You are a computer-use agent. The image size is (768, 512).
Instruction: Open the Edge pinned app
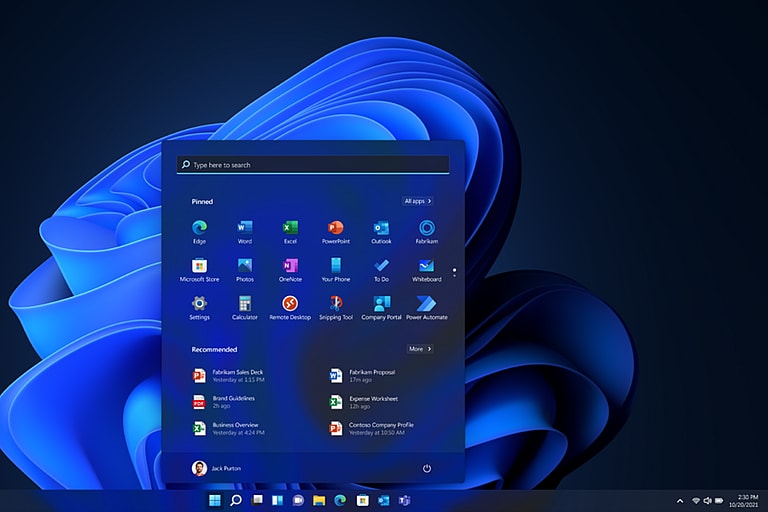coord(199,229)
